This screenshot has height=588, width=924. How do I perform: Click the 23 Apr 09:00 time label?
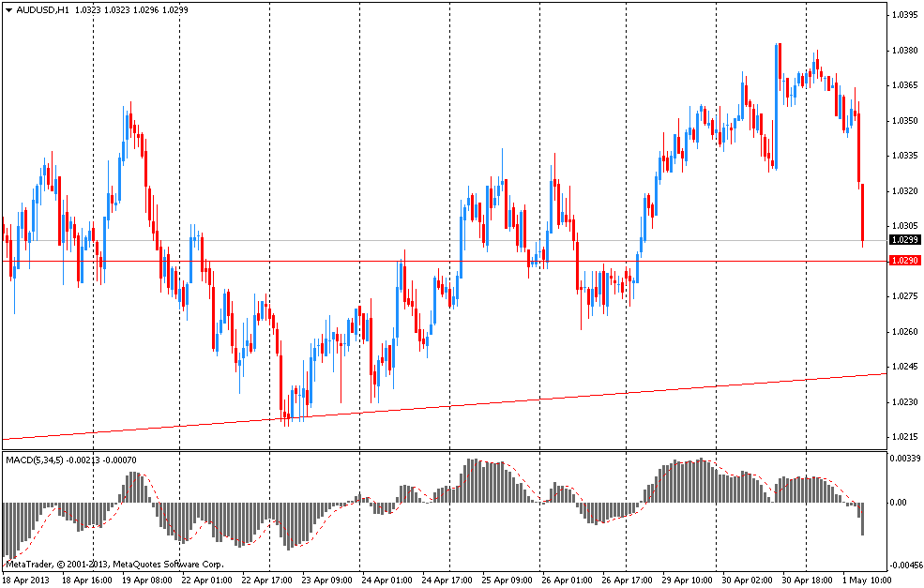(327, 580)
